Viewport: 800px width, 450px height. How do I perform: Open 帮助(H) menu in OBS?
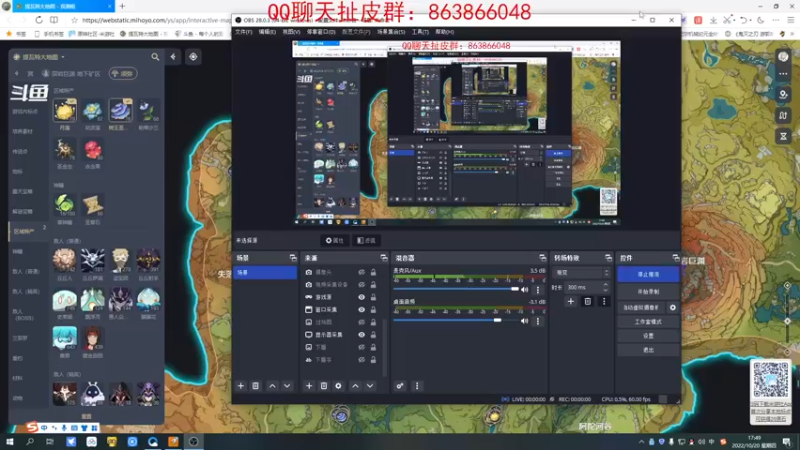(444, 32)
